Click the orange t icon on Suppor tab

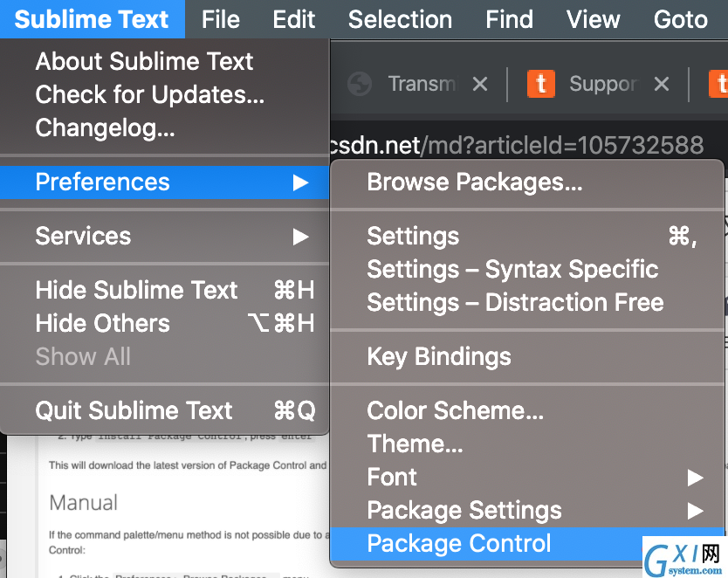pyautogui.click(x=541, y=84)
